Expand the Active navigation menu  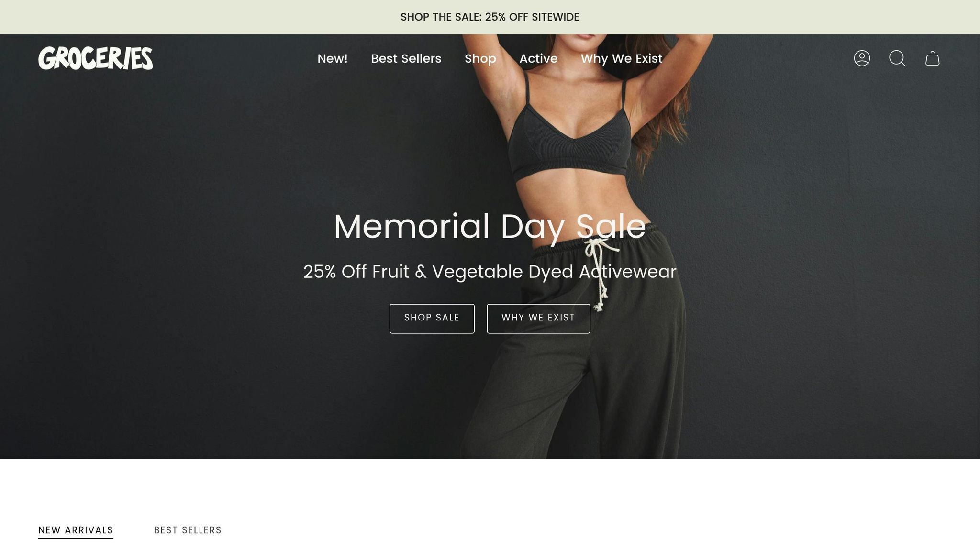click(538, 58)
